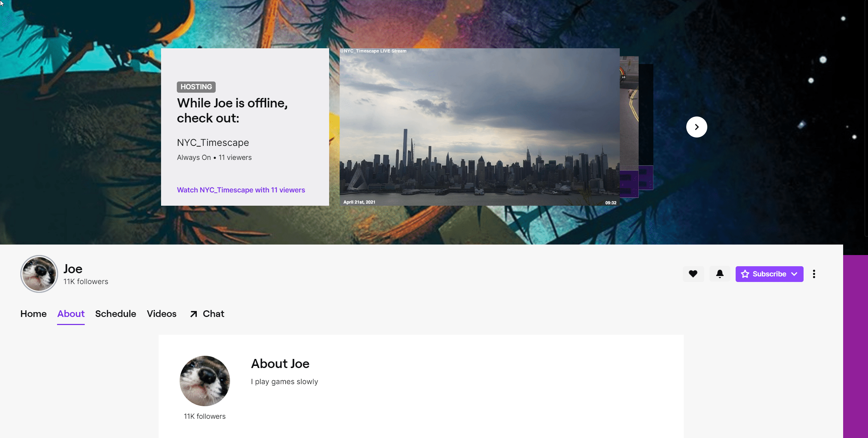
Task: Open the Chat pop-out link
Action: pos(207,314)
